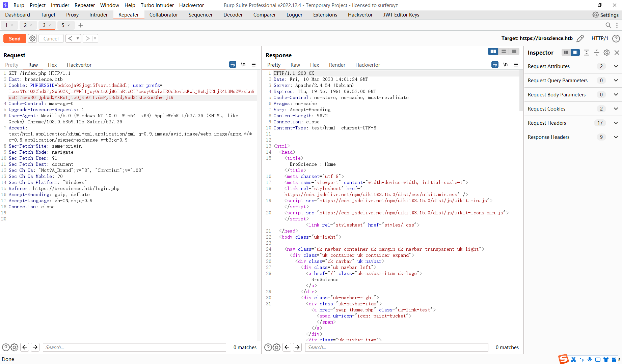Open Repeater help question icon
The height and width of the screenshot is (364, 622).
tap(616, 38)
